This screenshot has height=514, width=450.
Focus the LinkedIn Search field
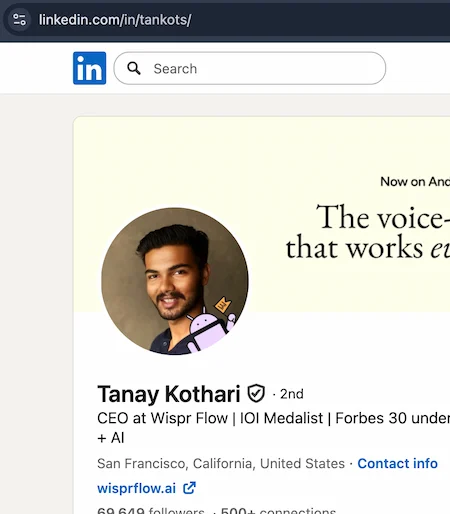pyautogui.click(x=250, y=68)
